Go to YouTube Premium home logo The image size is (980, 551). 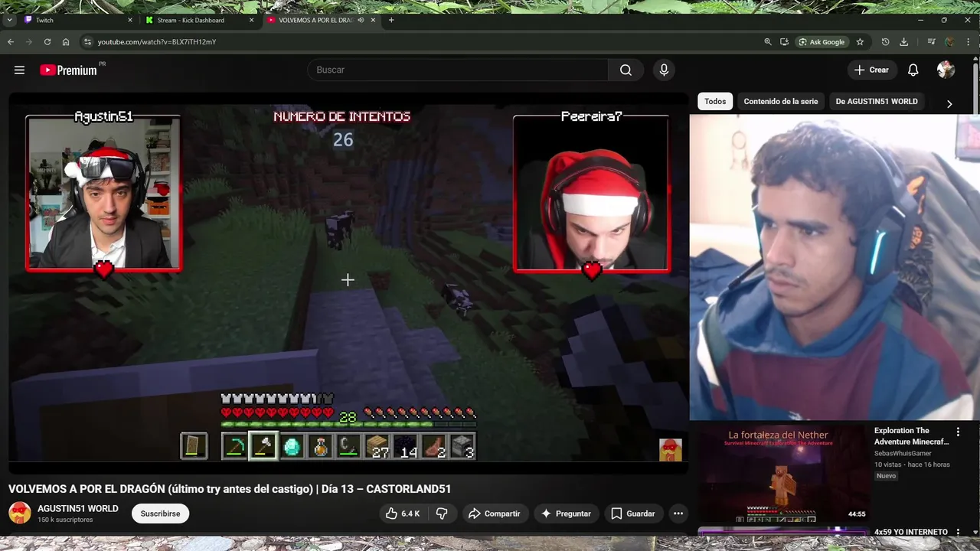pyautogui.click(x=69, y=70)
